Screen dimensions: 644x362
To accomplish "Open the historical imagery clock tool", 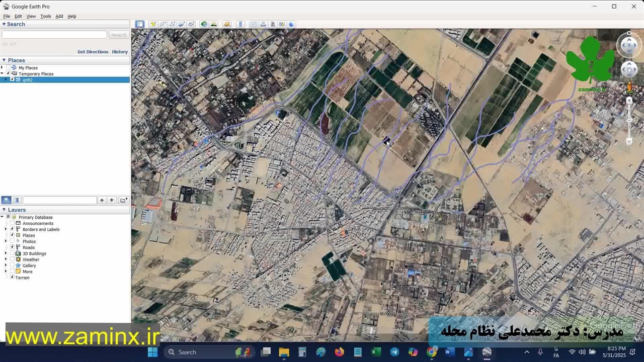I will click(x=204, y=24).
